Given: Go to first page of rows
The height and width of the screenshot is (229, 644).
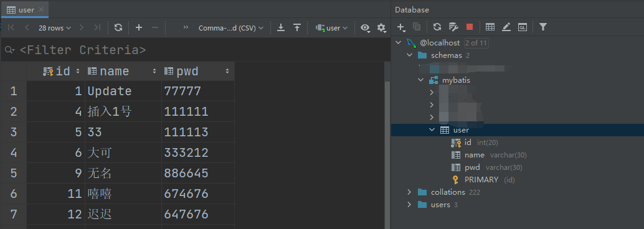Looking at the screenshot, I should 11,27.
